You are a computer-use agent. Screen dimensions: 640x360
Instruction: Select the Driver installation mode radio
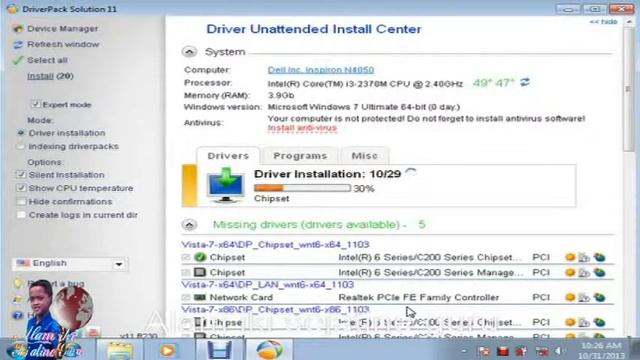click(x=20, y=133)
